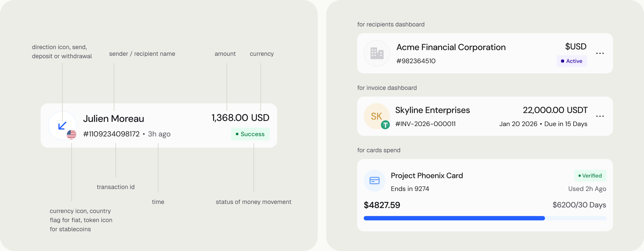Viewport: 644px width, 251px height.
Task: Select the Julien Moreau transaction name
Action: point(113,119)
